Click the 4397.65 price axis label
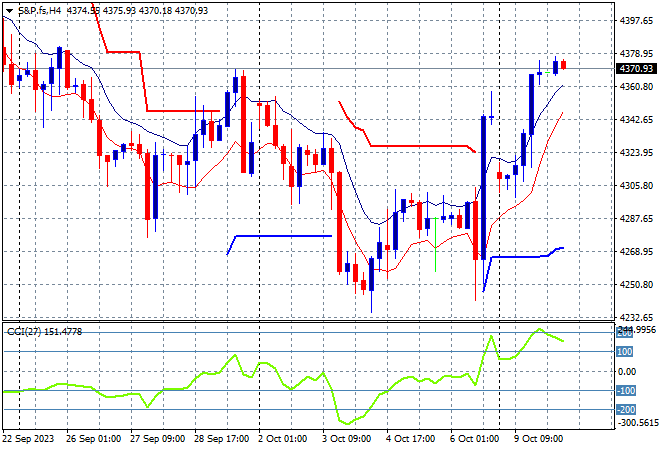This screenshot has height=450, width=660. pyautogui.click(x=636, y=21)
